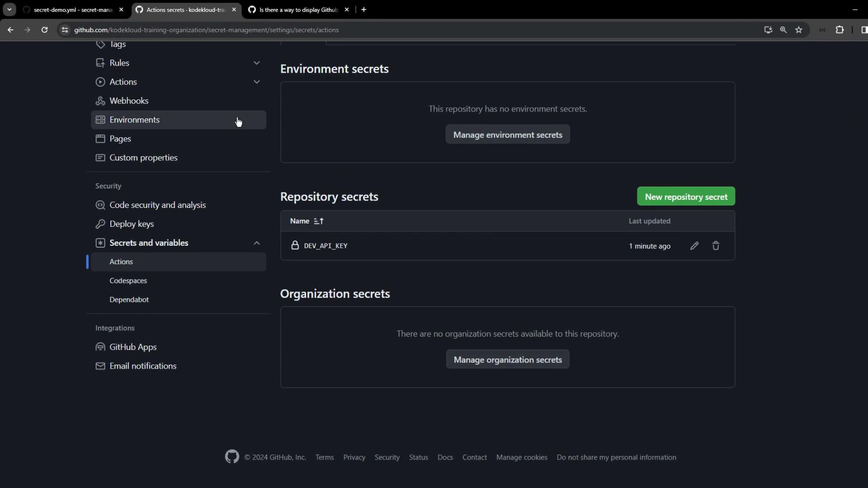Open Codespaces under Secrets and variables

[x=128, y=281]
